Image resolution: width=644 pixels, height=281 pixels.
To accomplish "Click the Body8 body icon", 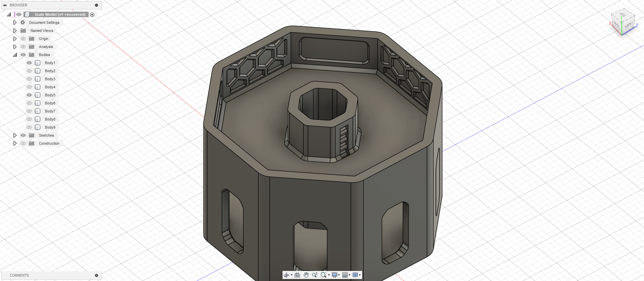I will pyautogui.click(x=38, y=119).
